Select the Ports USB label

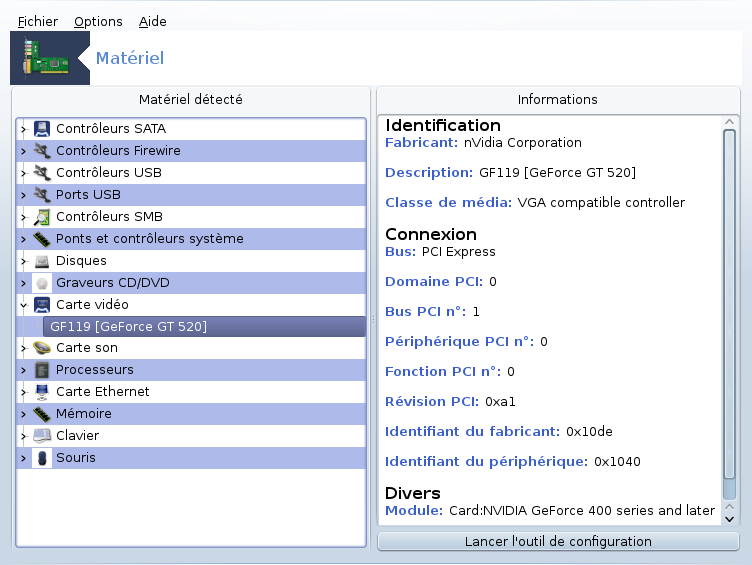click(88, 195)
